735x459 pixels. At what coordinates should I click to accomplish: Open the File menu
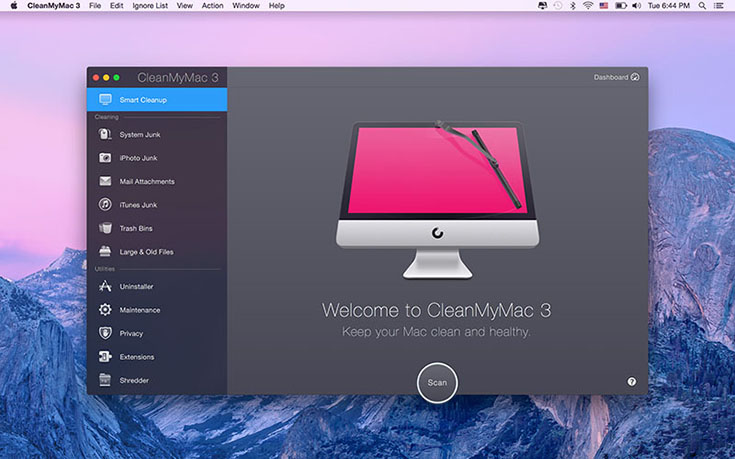95,6
